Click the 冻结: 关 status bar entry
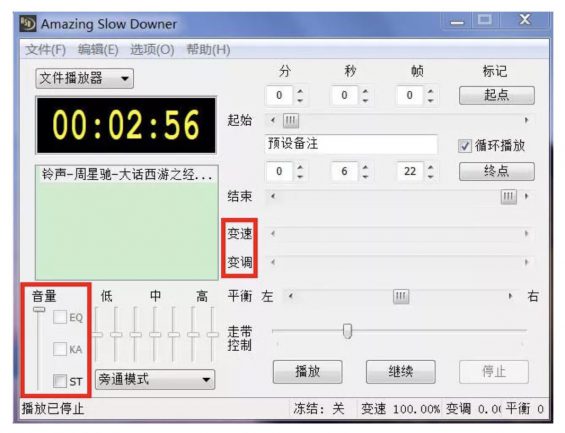Screen dimensions: 565x433 pyautogui.click(x=319, y=409)
